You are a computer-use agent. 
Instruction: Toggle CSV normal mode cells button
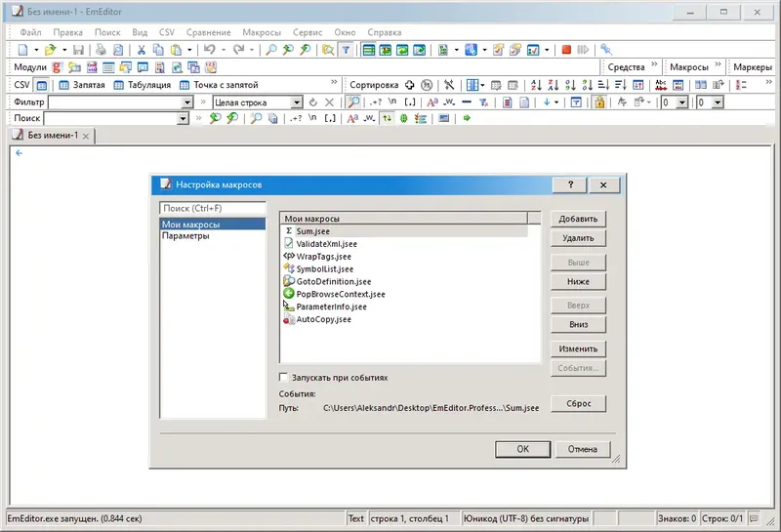42,85
